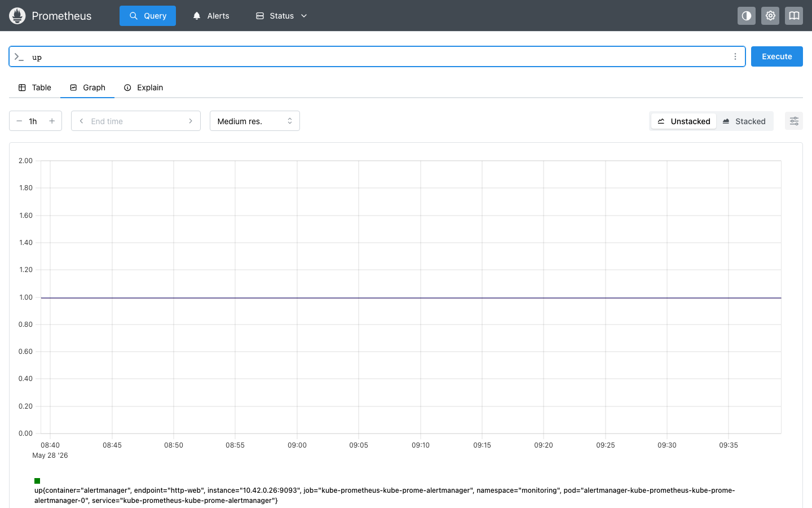Go to the Alerts page
812x508 pixels.
click(211, 16)
